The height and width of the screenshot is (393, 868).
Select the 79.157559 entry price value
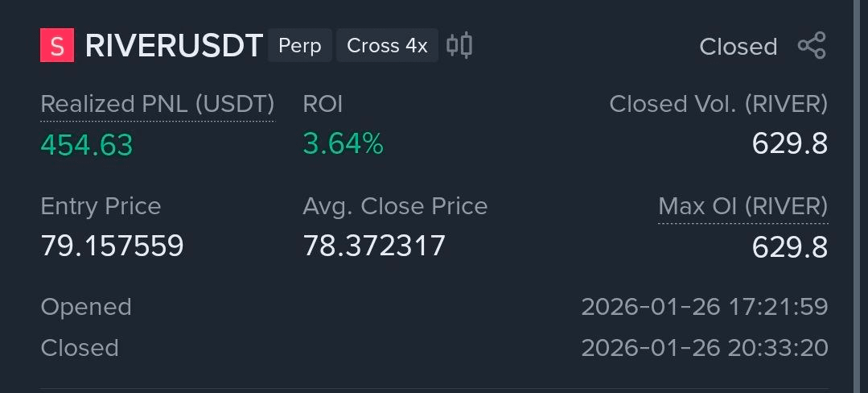tap(112, 246)
